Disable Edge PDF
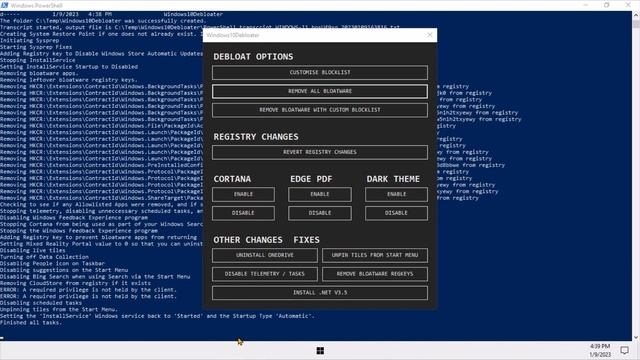 320,213
